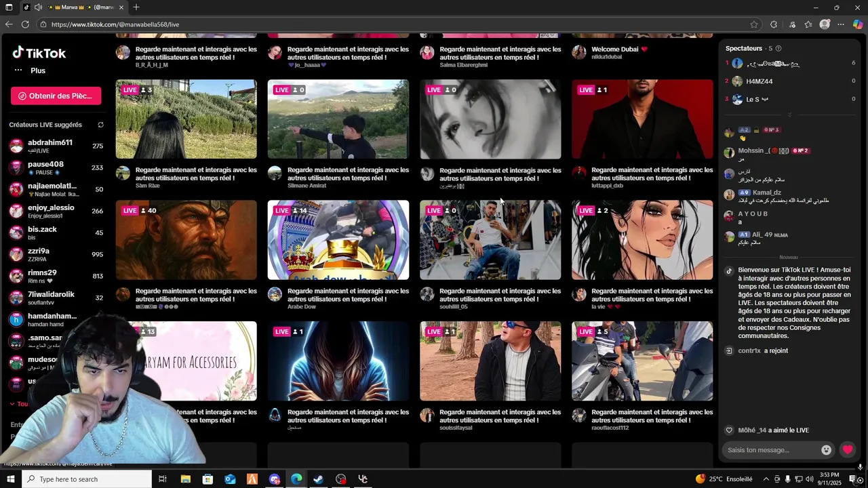The image size is (868, 488).
Task: Open Arabe Dow live thumbnail
Action: (x=338, y=240)
